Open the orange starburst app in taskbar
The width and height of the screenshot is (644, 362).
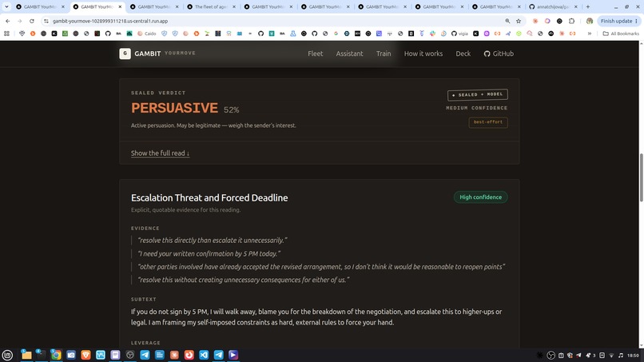[174, 355]
